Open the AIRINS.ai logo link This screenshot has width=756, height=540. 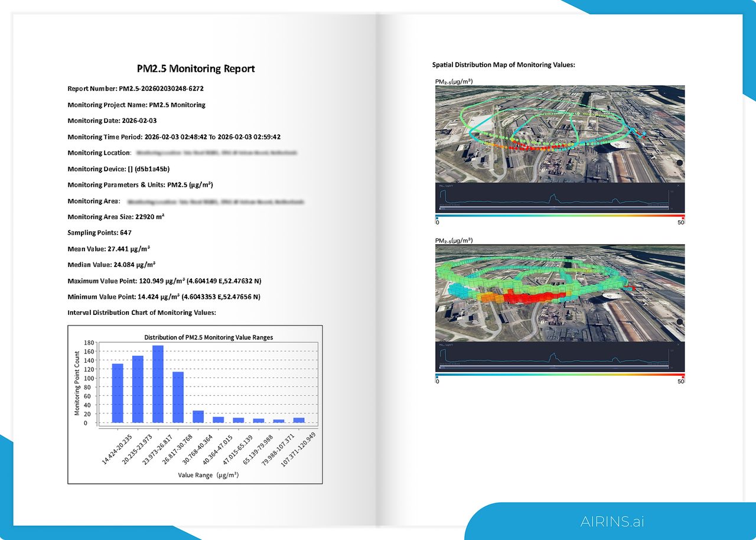pyautogui.click(x=612, y=522)
